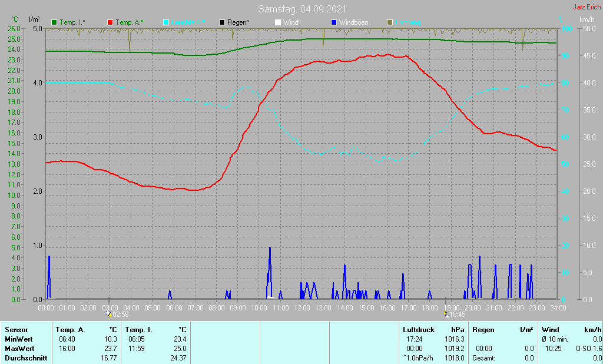Image resolution: width=603 pixels, height=364 pixels.
Task: Click the Jarz Erich name label
Action: 587,7
